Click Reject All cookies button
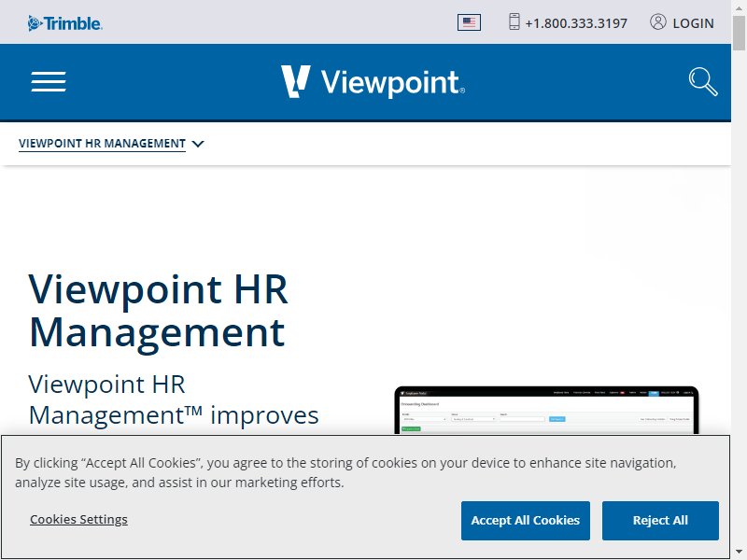The width and height of the screenshot is (747, 560). pos(660,521)
